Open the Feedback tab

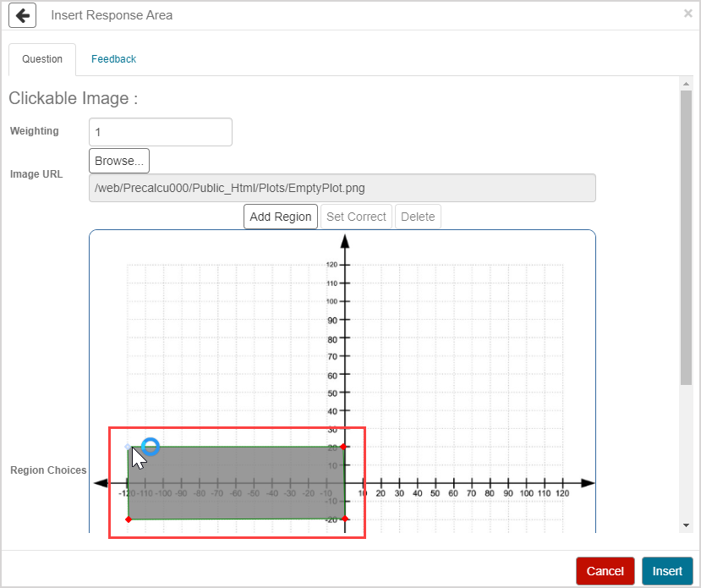[113, 59]
